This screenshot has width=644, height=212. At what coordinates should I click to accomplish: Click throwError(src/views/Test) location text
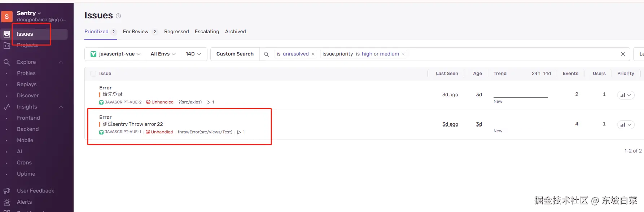click(x=205, y=132)
